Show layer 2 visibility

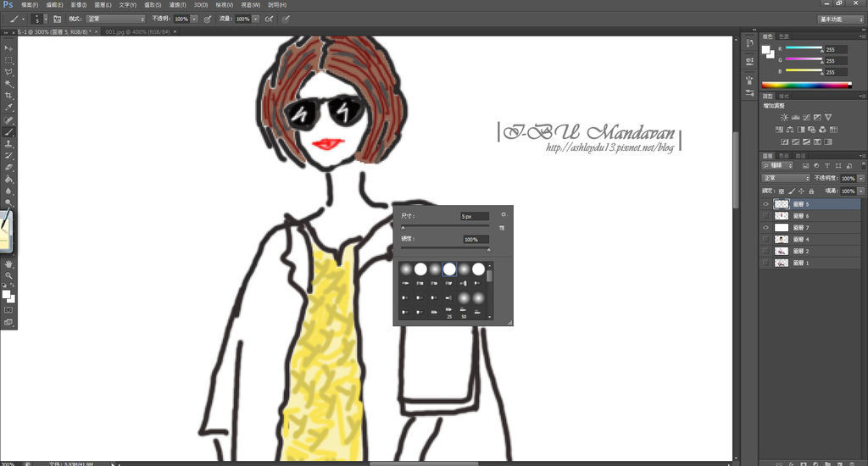coord(766,252)
